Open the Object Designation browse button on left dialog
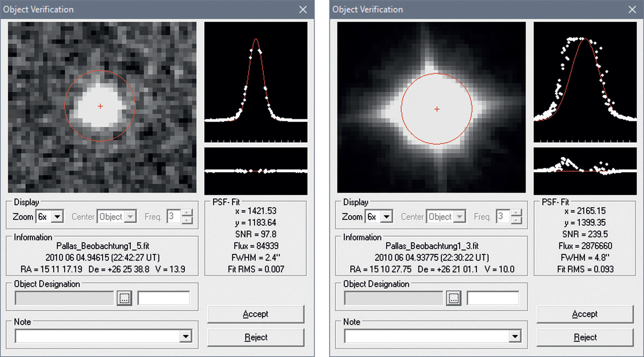644x357 pixels. [x=124, y=298]
